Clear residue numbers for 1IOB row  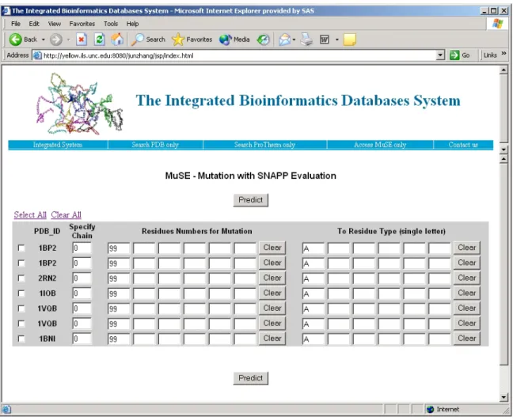pyautogui.click(x=272, y=293)
